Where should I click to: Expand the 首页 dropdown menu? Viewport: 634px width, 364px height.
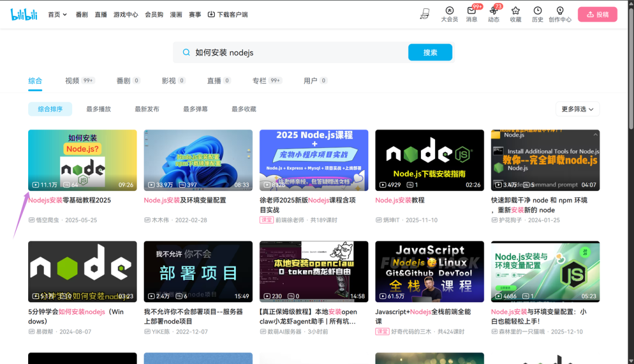click(x=58, y=15)
